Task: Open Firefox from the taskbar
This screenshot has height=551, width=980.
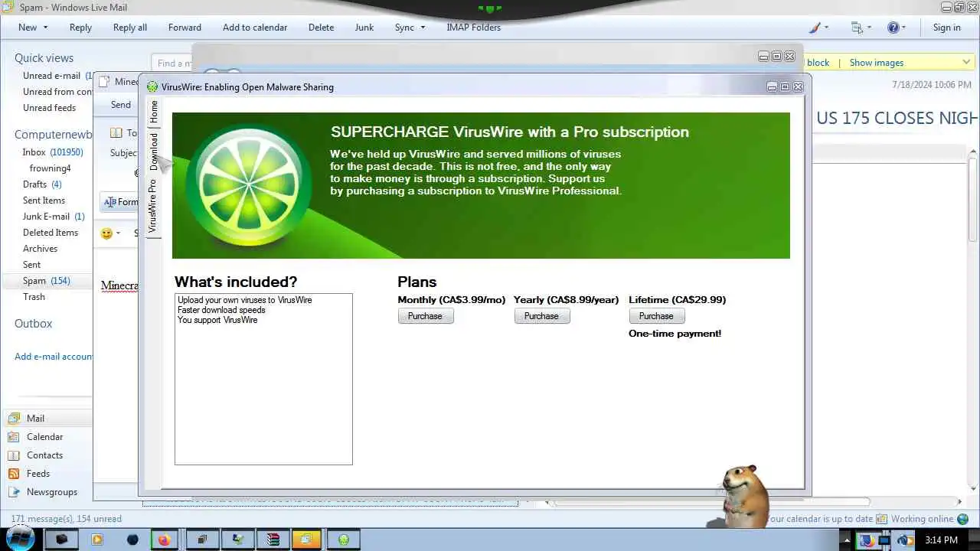Action: [164, 540]
